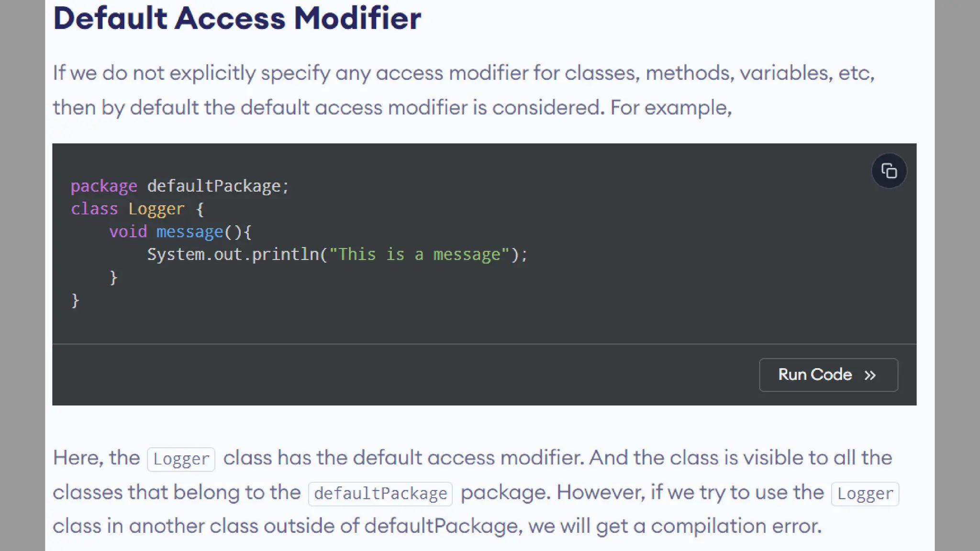Image resolution: width=980 pixels, height=551 pixels.
Task: Click the final closing brace of Logger class
Action: pos(75,300)
